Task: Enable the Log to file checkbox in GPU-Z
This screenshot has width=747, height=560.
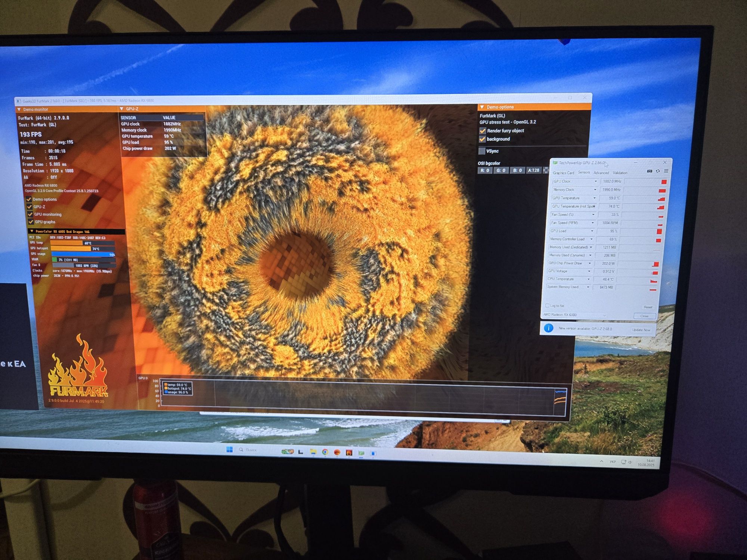Action: point(547,305)
